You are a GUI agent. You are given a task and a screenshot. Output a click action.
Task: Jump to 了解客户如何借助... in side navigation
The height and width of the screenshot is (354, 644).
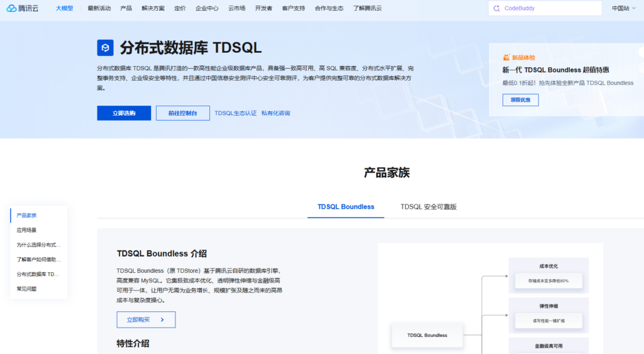point(38,260)
